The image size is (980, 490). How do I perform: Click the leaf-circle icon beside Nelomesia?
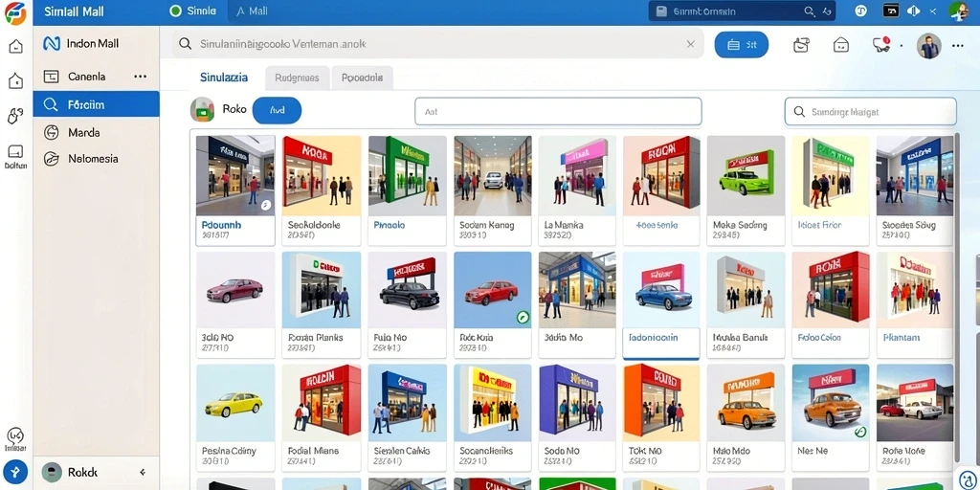tap(51, 159)
